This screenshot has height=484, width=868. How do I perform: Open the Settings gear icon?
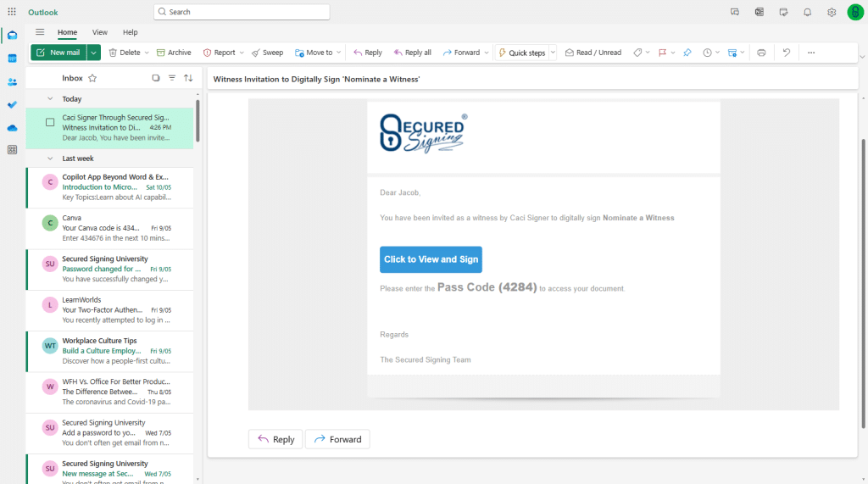coord(832,12)
